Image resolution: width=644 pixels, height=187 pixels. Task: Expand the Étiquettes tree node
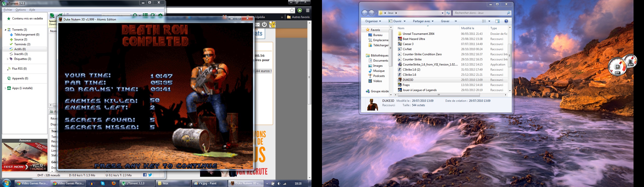8,59
